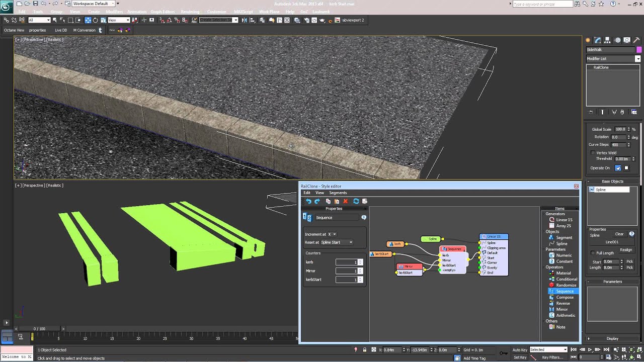The width and height of the screenshot is (644, 362).
Task: Open the Increment at X dropdown
Action: (x=332, y=234)
